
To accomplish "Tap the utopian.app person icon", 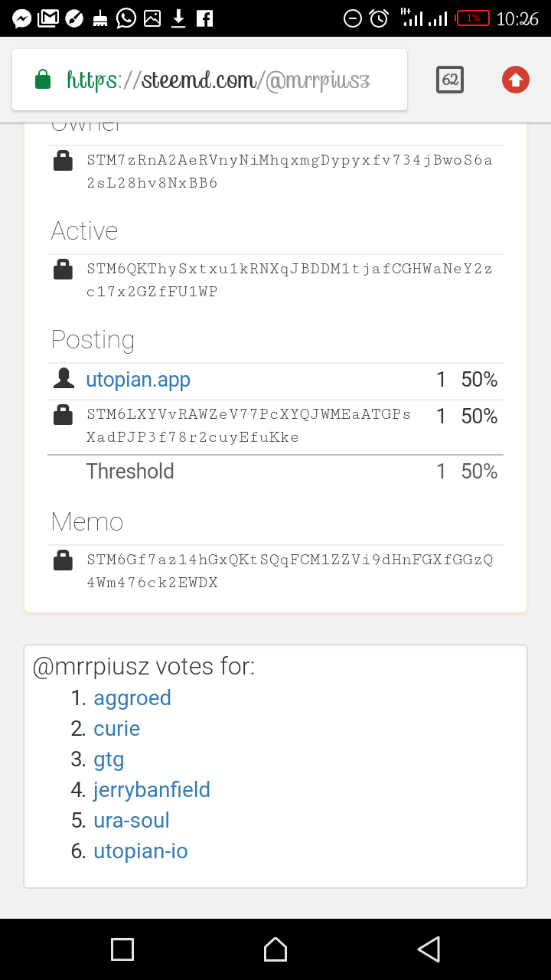I will 64,378.
